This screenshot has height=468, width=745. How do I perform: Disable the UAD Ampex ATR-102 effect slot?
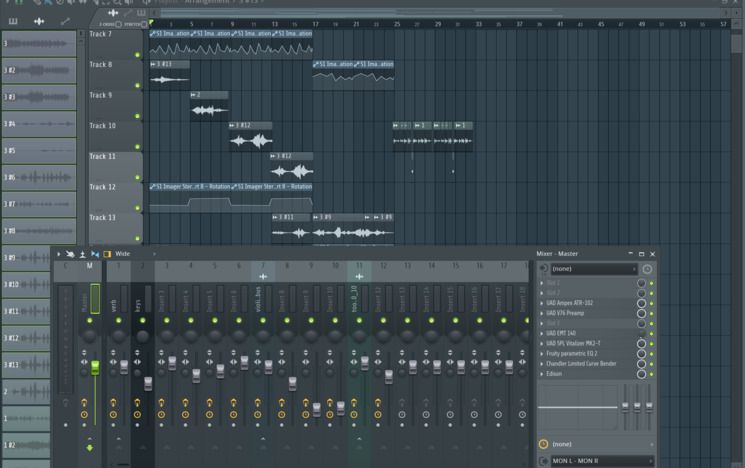(x=651, y=303)
